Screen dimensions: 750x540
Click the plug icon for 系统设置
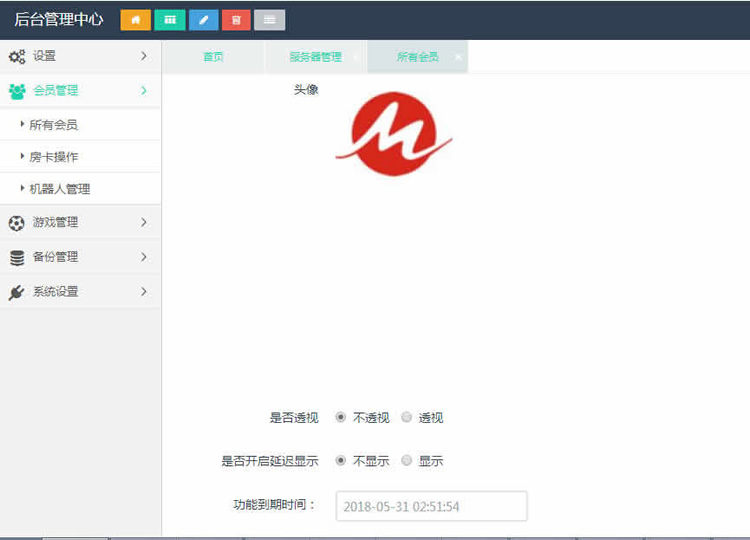point(17,292)
